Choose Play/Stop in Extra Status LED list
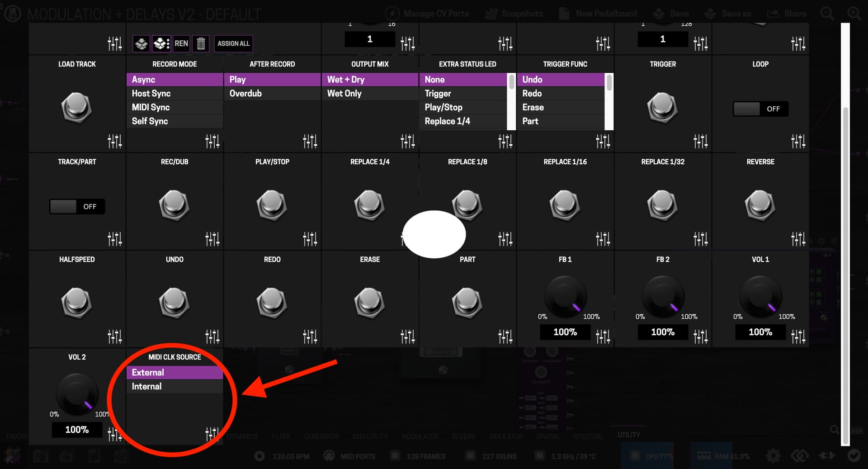The height and width of the screenshot is (469, 868). point(443,107)
